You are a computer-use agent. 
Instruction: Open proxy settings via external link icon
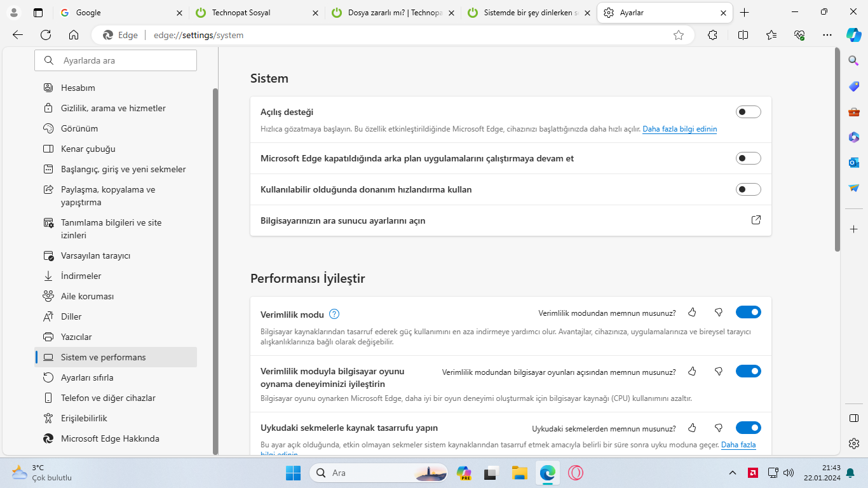tap(756, 220)
